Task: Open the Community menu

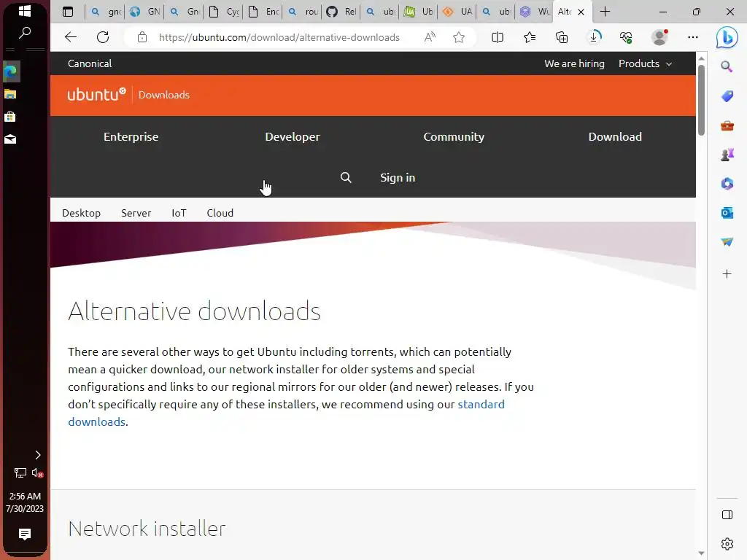Action: 454,136
